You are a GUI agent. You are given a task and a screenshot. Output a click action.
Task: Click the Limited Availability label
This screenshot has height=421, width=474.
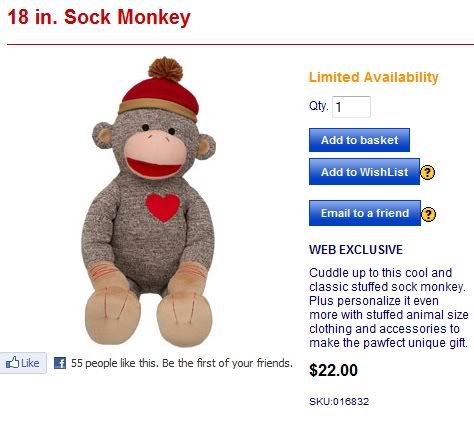coord(374,77)
